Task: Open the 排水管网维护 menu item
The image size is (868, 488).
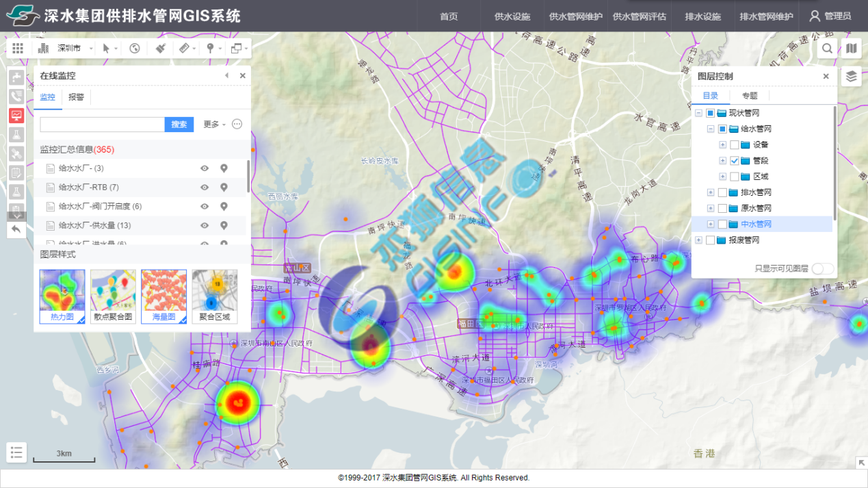Action: (766, 16)
